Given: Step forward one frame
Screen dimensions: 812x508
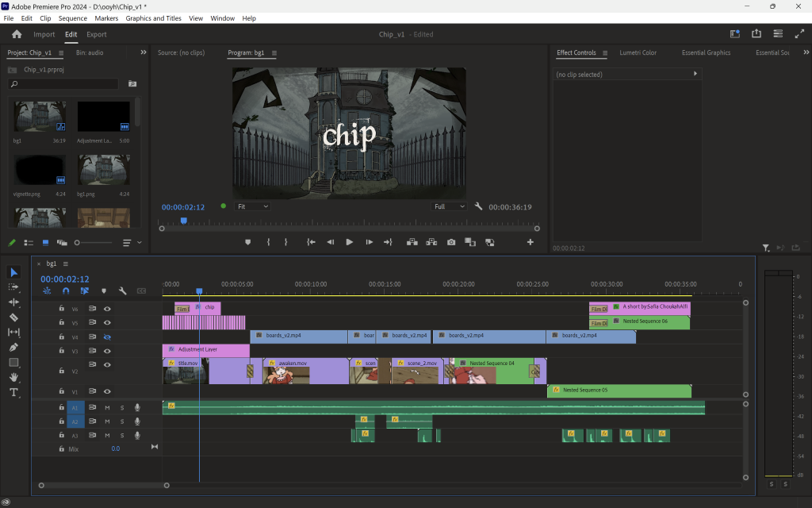Looking at the screenshot, I should pos(369,242).
